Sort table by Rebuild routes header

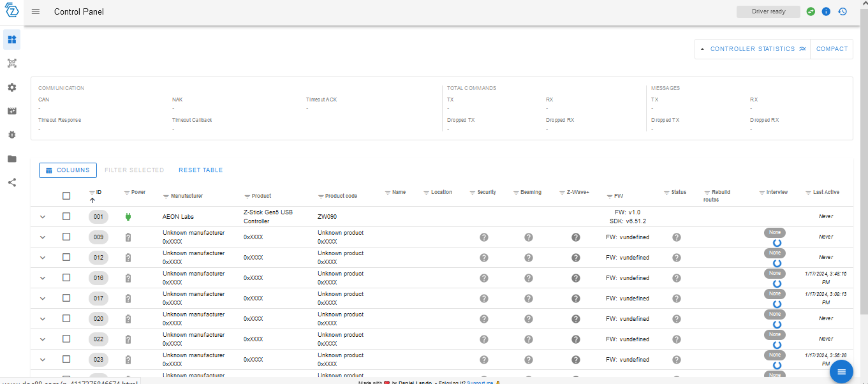pyautogui.click(x=717, y=196)
